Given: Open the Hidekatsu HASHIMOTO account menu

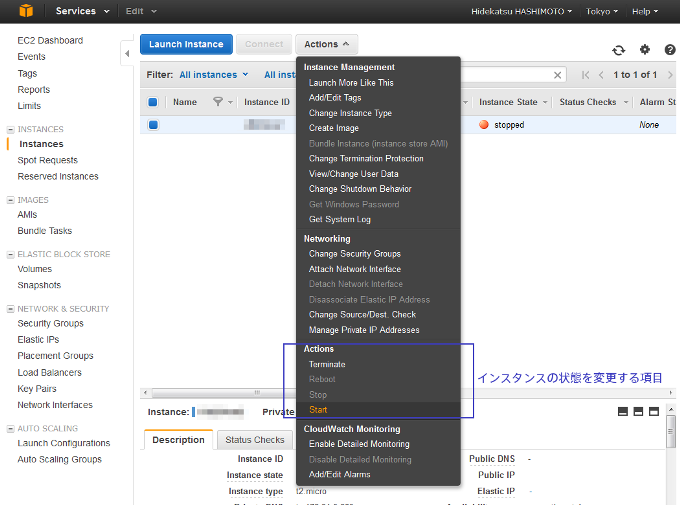Looking at the screenshot, I should coord(521,11).
